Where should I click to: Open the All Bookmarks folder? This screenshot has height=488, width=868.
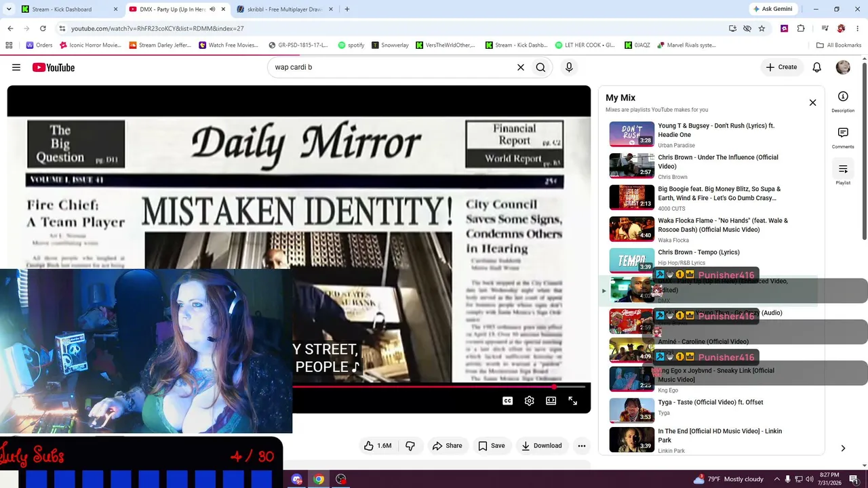point(838,45)
